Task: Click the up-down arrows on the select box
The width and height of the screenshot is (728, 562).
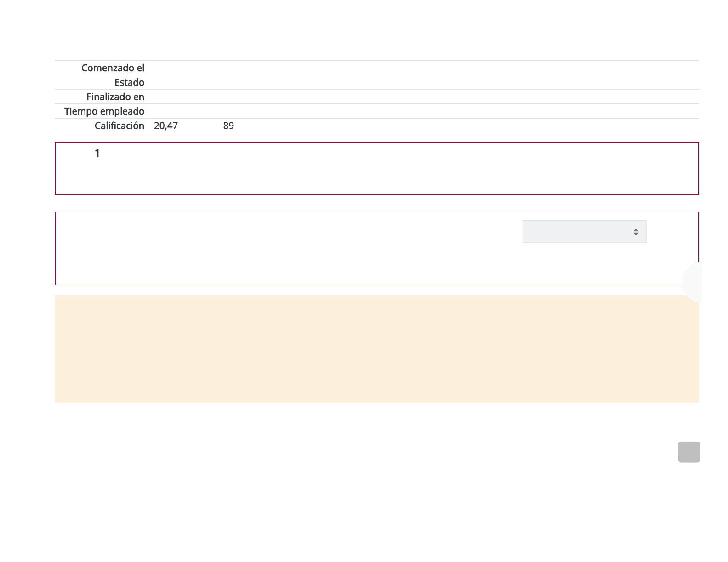Action: tap(636, 232)
